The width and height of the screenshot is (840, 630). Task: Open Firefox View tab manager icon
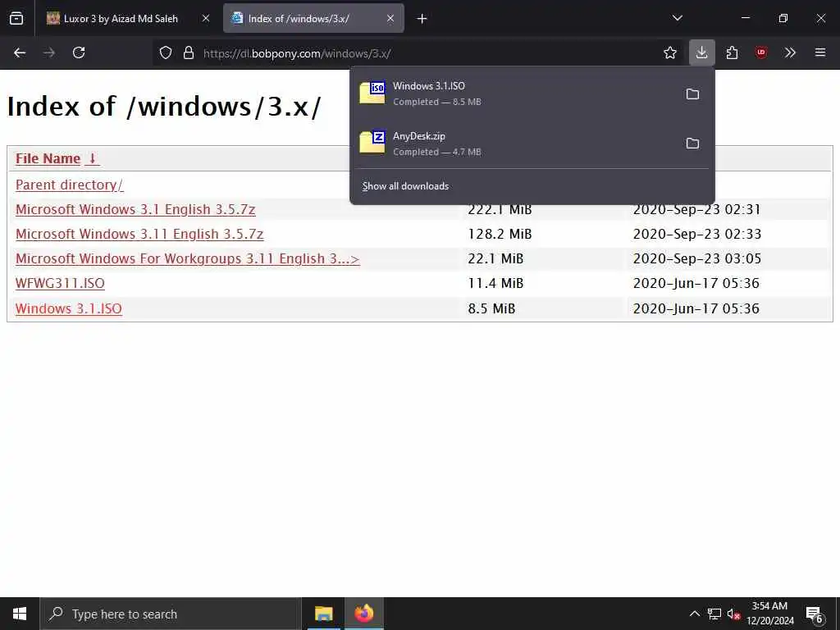[x=16, y=19]
